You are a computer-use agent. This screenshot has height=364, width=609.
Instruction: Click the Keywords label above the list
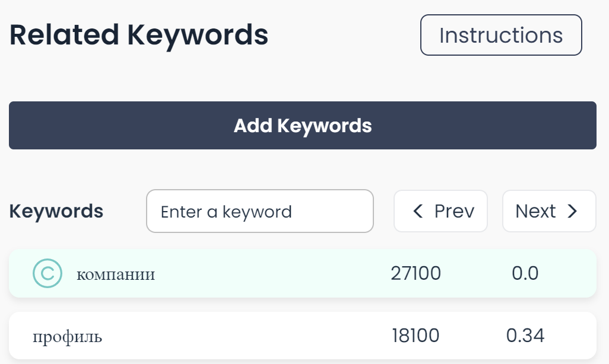pyautogui.click(x=56, y=212)
